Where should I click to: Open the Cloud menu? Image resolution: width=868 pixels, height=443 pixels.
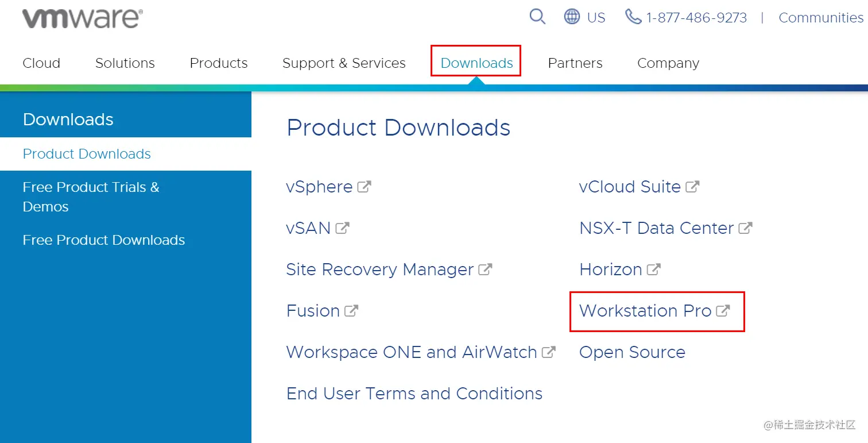(41, 63)
